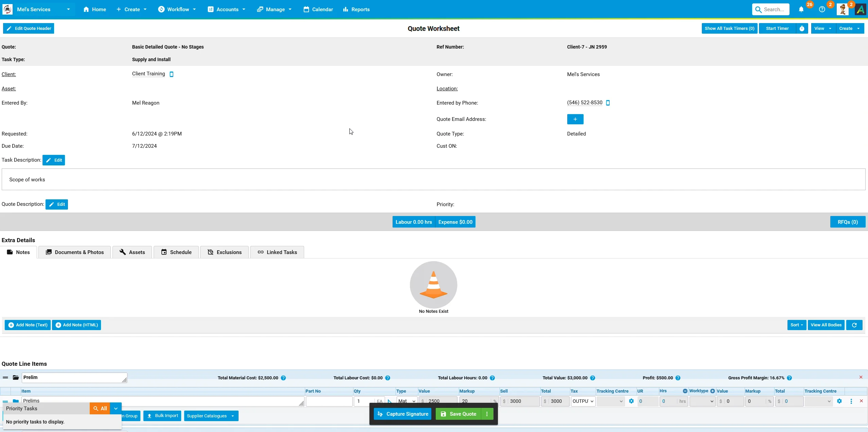
Task: Click the Taz profile avatar in the header
Action: coord(842,9)
